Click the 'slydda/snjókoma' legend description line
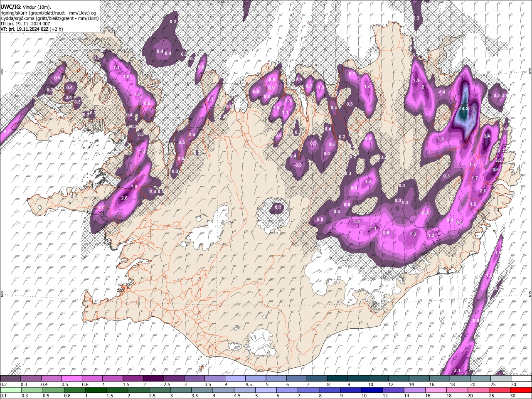532x399 pixels. 50,18
